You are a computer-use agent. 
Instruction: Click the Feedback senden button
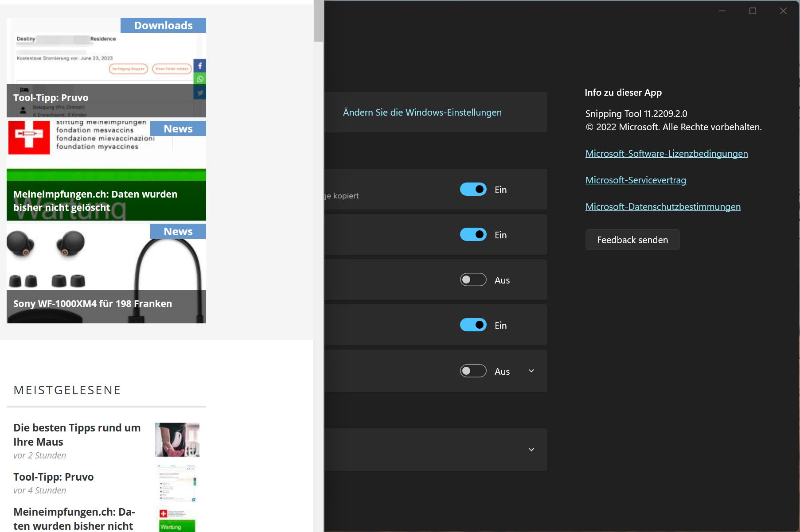[x=632, y=240]
